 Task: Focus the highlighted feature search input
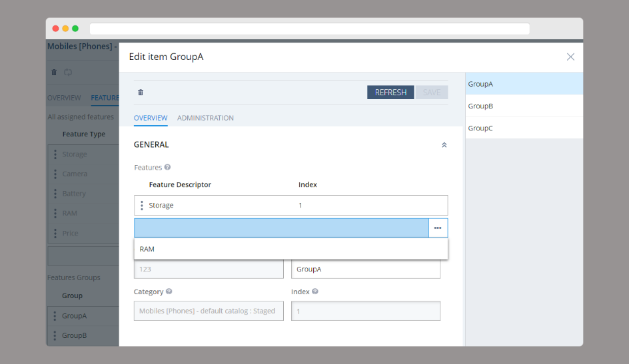coord(281,228)
